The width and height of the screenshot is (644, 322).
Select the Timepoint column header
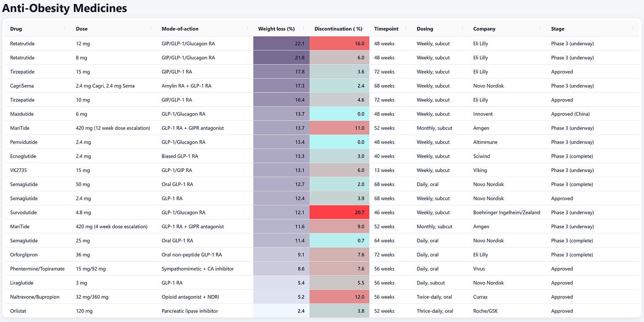pos(386,29)
